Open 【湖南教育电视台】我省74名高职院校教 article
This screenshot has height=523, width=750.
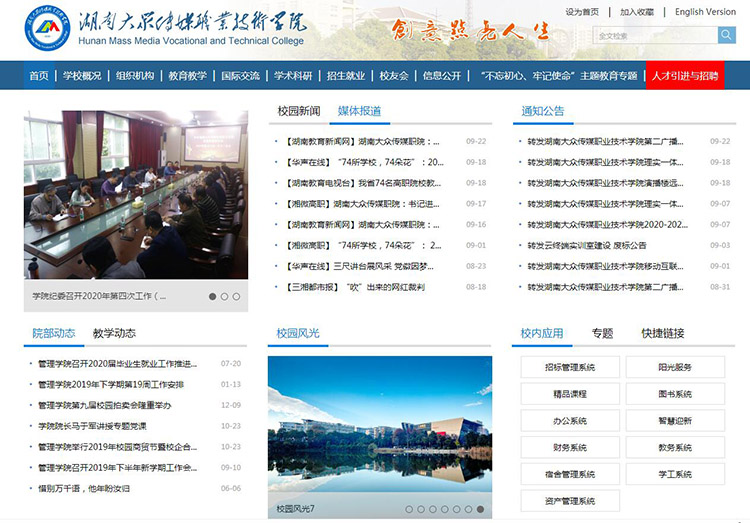pos(363,183)
